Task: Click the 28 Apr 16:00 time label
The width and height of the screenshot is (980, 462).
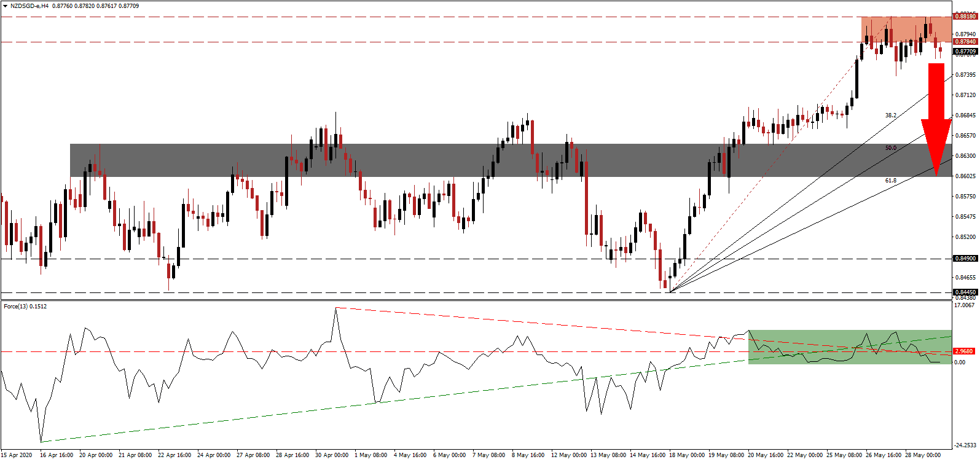Action: (292, 455)
